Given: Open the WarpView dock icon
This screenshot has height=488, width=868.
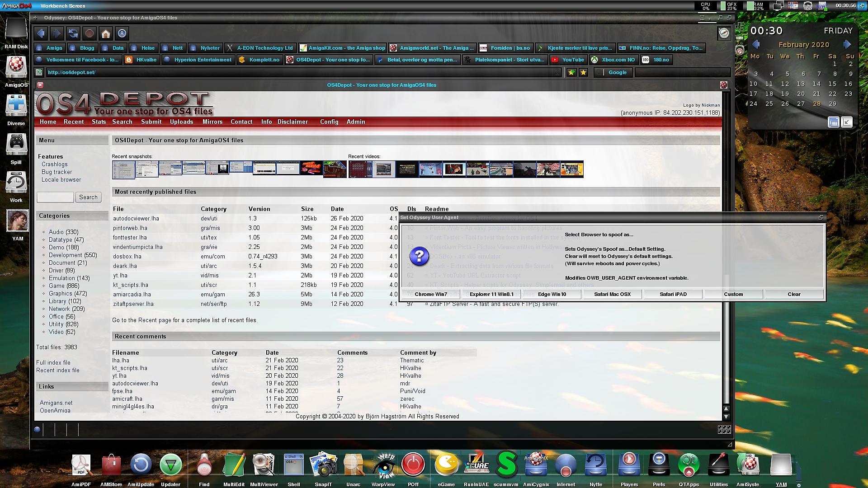Looking at the screenshot, I should pyautogui.click(x=383, y=465).
